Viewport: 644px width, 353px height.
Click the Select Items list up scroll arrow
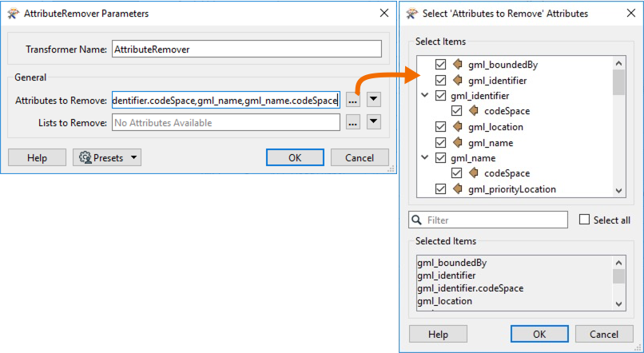pyautogui.click(x=618, y=63)
